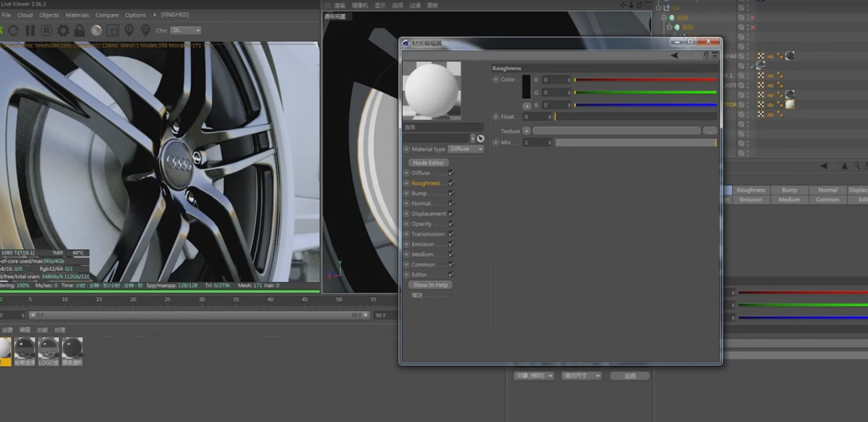Open the Node Editor button
868x422 pixels.
coord(429,163)
